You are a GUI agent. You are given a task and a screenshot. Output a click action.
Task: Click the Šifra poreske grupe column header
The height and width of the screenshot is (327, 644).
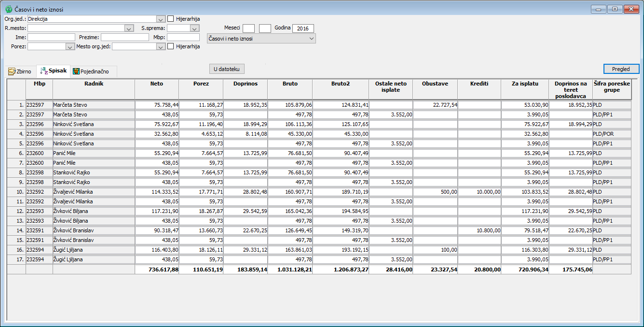[x=612, y=90]
